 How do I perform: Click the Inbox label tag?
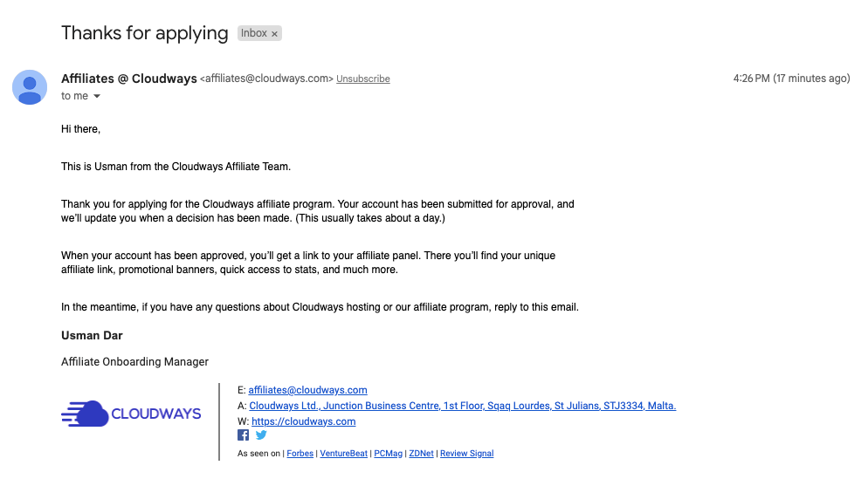coord(254,33)
